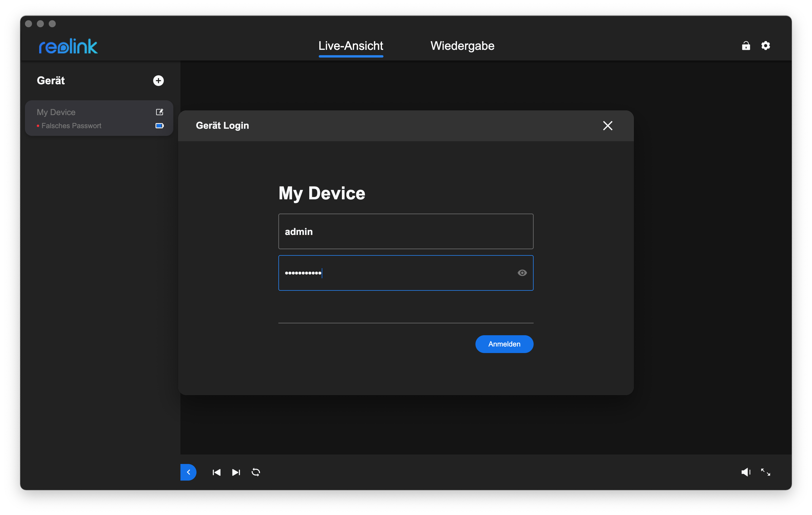Focus the password input field
Screen dimensions: 812x515
(x=398, y=273)
